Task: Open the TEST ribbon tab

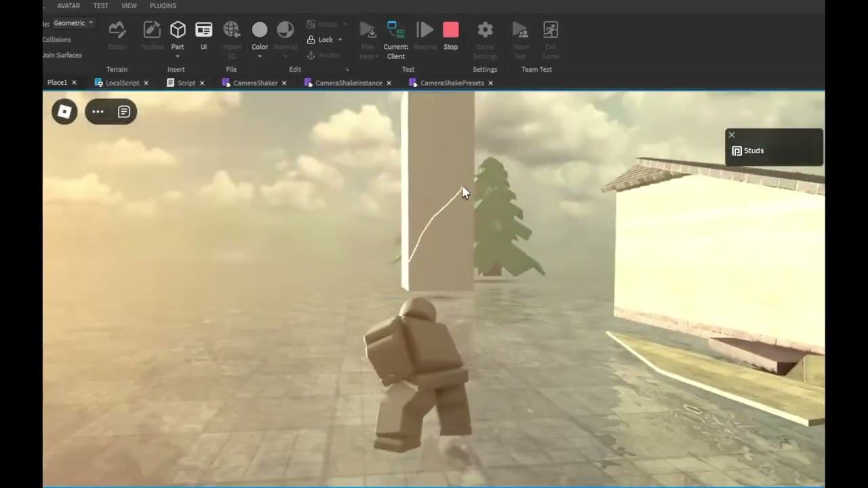Action: pyautogui.click(x=100, y=5)
